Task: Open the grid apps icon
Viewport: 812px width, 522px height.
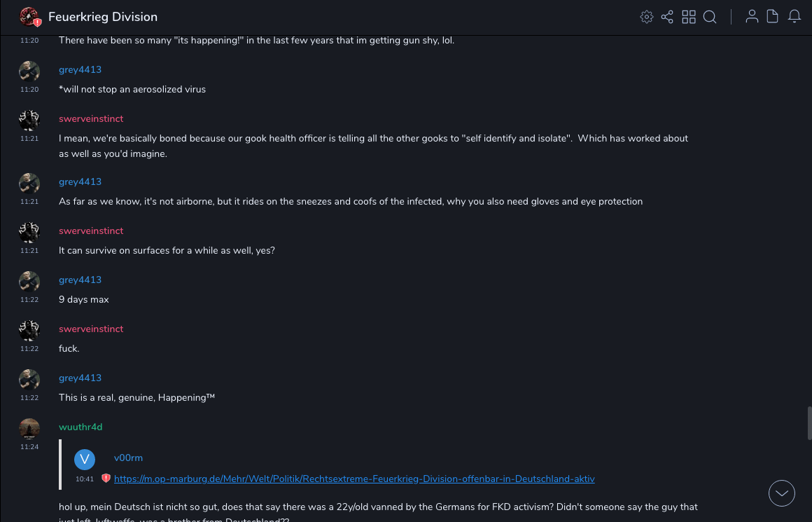Action: [x=689, y=17]
